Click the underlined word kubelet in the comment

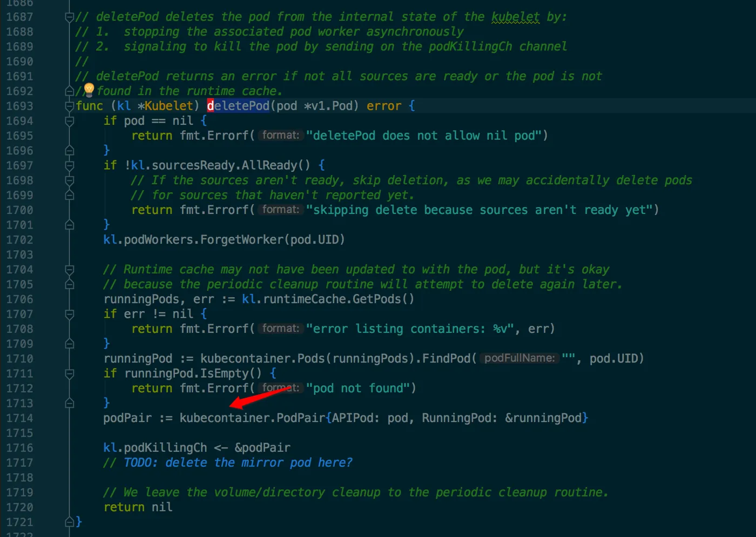point(515,17)
